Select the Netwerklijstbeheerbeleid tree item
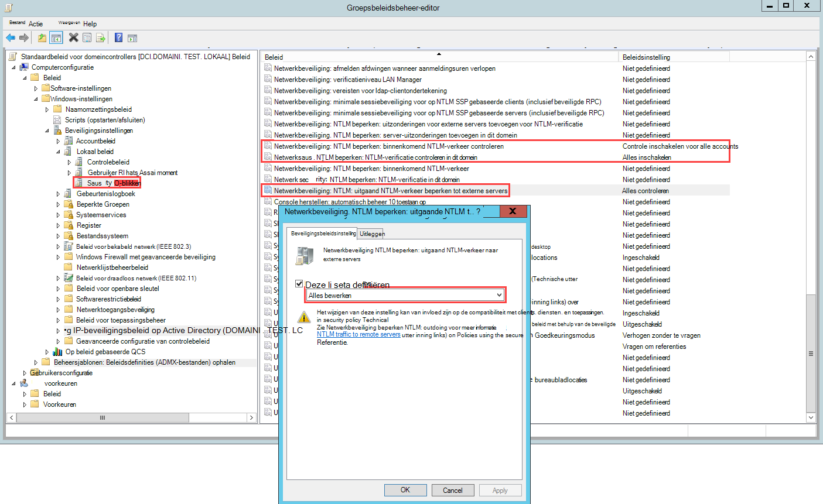 tap(112, 268)
